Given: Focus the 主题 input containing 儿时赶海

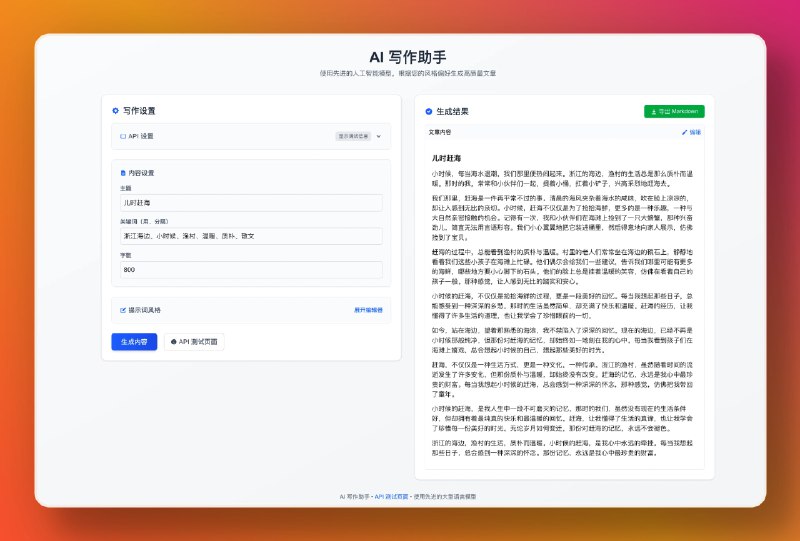Looking at the screenshot, I should click(251, 203).
